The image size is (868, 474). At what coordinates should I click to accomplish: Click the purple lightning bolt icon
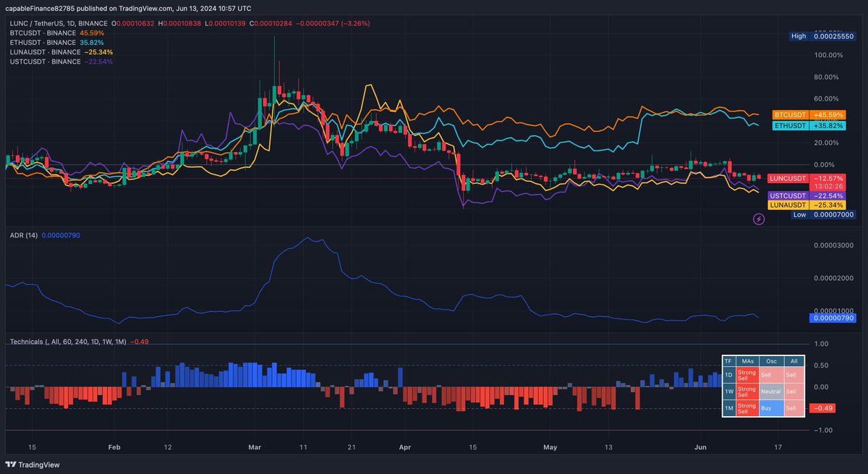tap(759, 219)
